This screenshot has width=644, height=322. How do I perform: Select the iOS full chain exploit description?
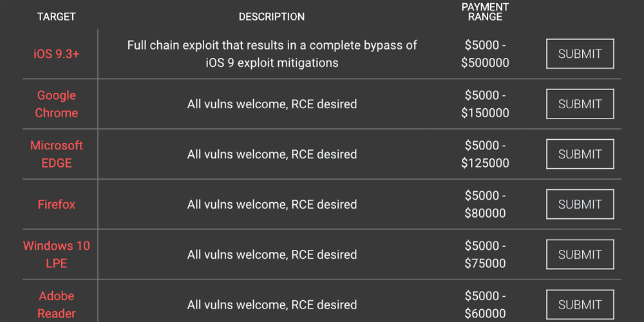[x=272, y=54]
